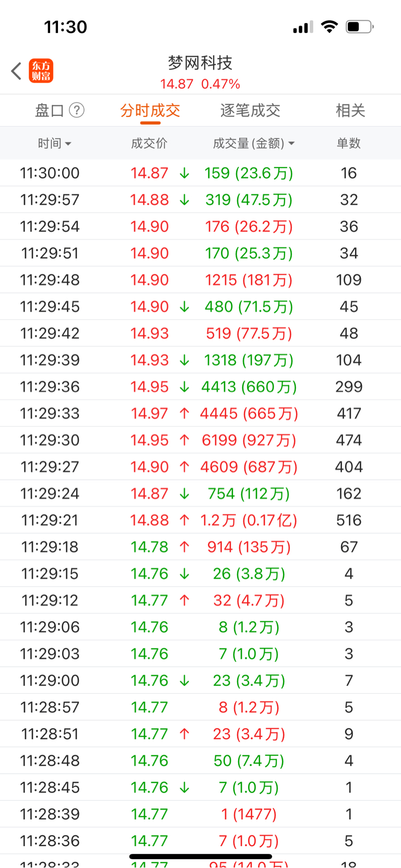Select the 分时成交 tab
The height and width of the screenshot is (868, 401).
[150, 110]
